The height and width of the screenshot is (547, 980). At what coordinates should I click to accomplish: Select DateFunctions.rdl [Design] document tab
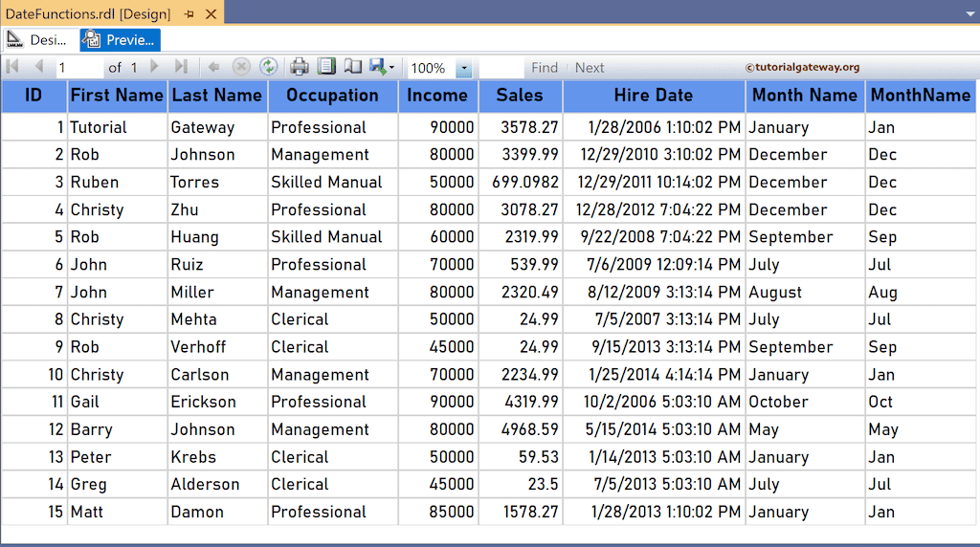tap(87, 13)
